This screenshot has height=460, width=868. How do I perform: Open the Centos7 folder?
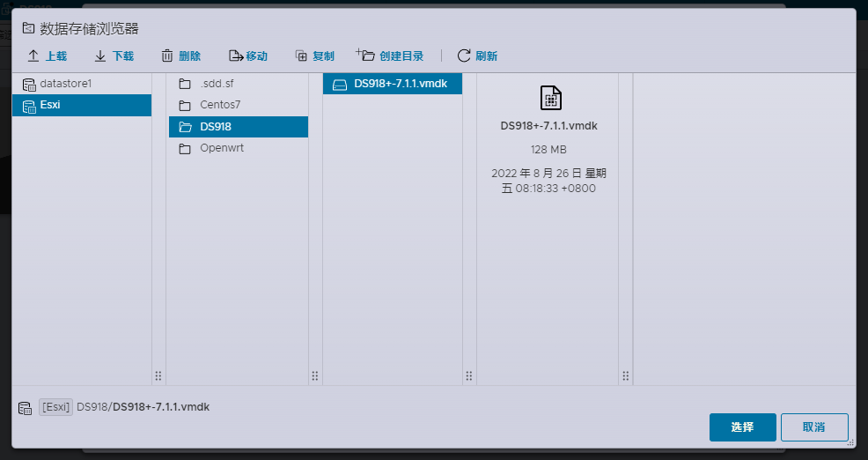pos(220,105)
